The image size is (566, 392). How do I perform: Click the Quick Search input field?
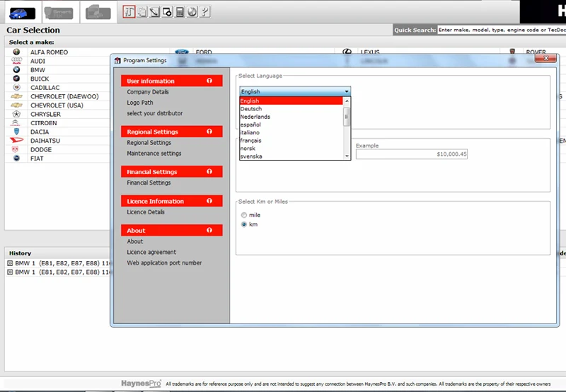click(x=502, y=30)
